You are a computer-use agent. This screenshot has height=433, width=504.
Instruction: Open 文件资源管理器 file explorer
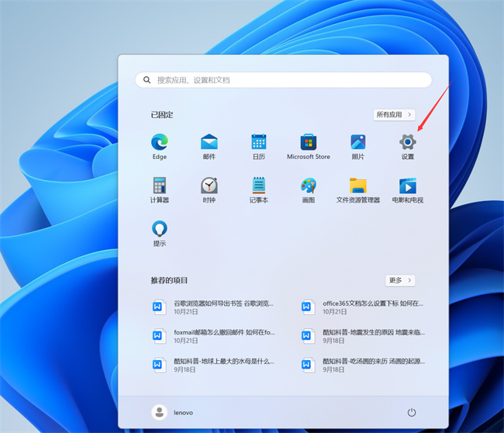357,190
